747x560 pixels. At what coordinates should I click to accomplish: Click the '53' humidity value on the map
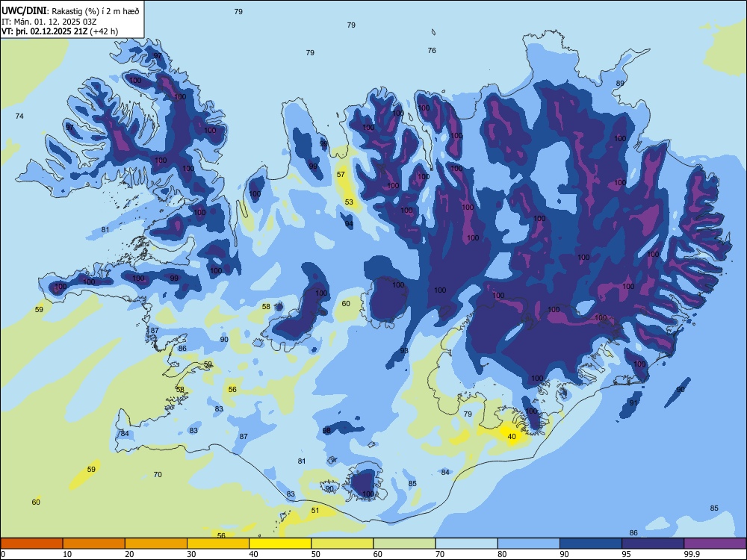point(349,202)
